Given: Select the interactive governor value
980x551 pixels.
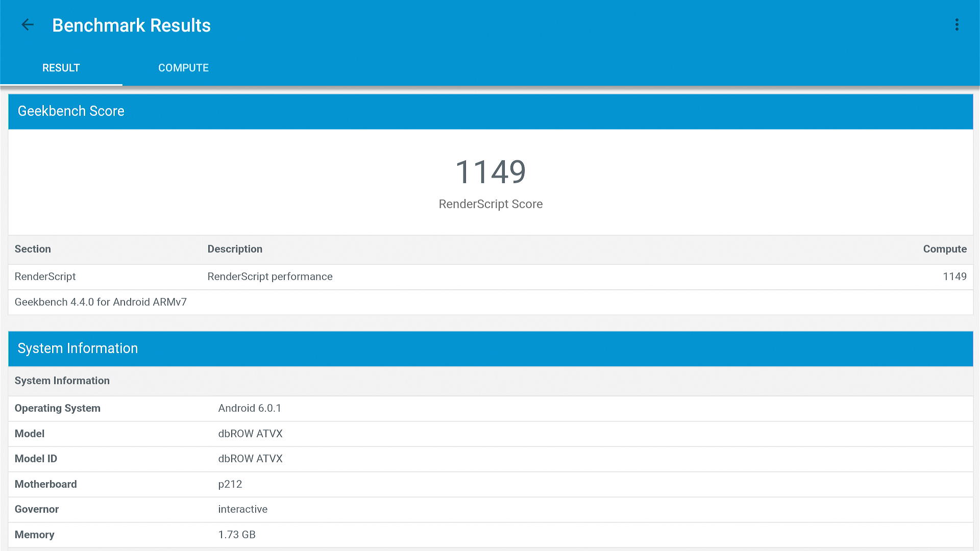Looking at the screenshot, I should [242, 509].
